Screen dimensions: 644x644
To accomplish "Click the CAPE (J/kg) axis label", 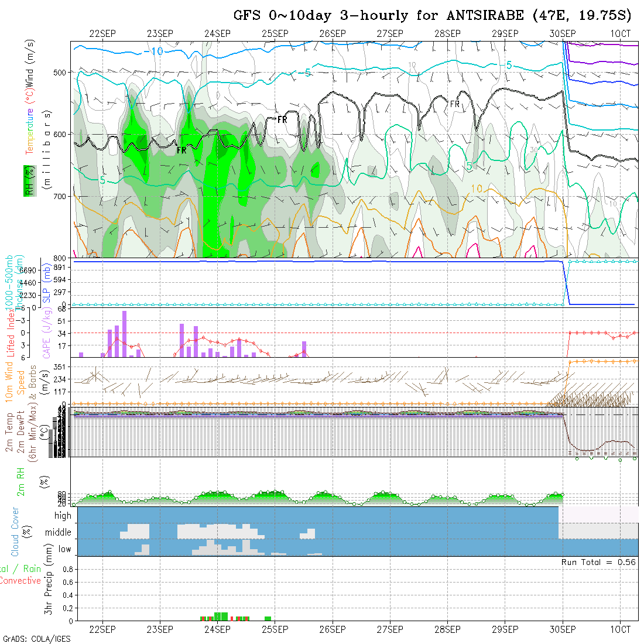I will [x=47, y=333].
